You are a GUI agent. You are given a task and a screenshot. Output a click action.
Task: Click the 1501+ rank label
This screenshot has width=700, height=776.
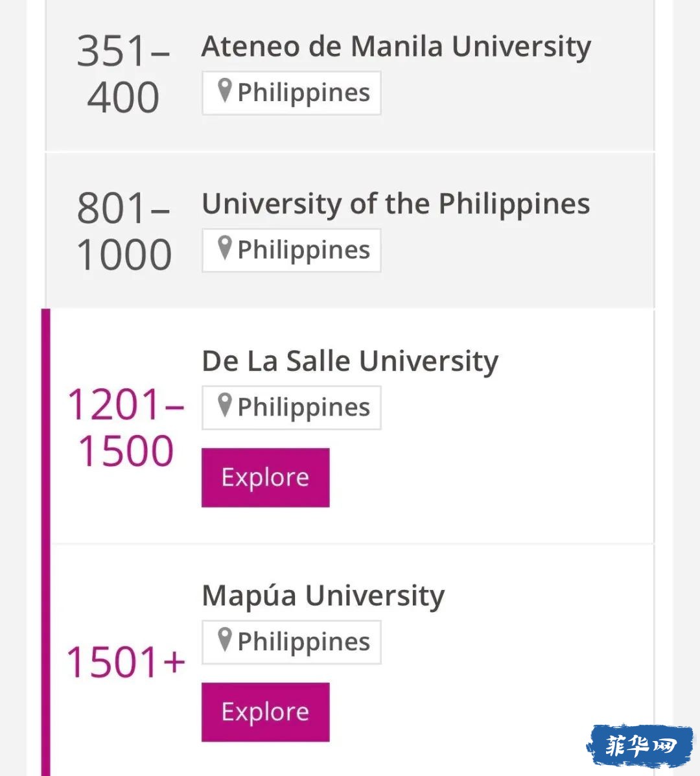tap(126, 662)
